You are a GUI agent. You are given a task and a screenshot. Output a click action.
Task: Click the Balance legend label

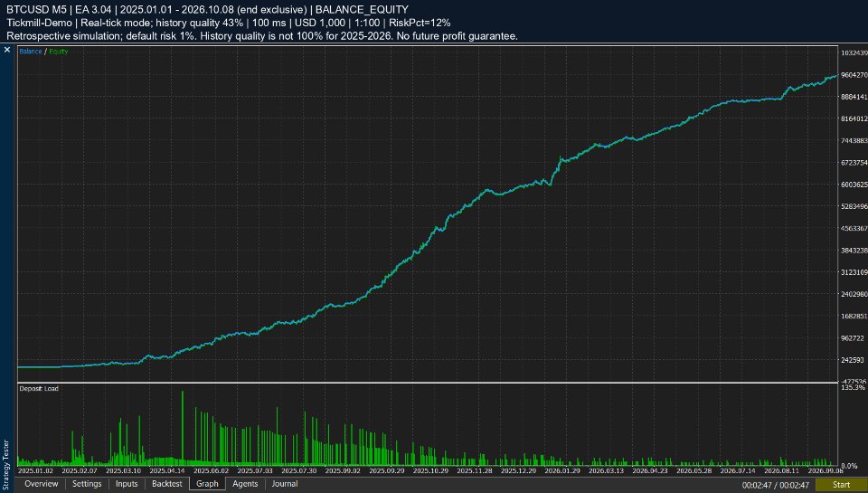coord(31,52)
